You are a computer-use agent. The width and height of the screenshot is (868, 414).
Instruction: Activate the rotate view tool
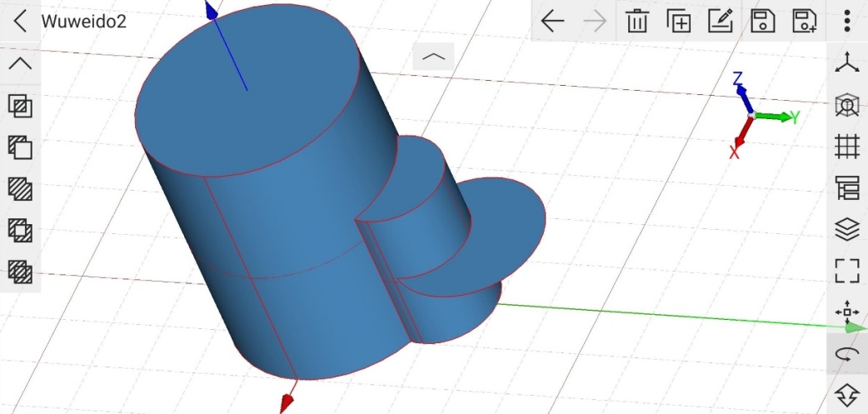pos(847,354)
